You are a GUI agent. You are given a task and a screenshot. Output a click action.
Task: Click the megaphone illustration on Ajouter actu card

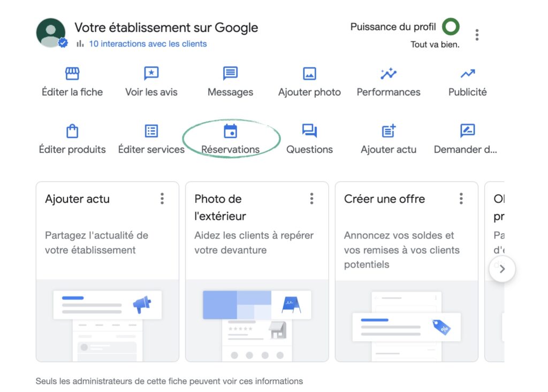[x=142, y=304]
